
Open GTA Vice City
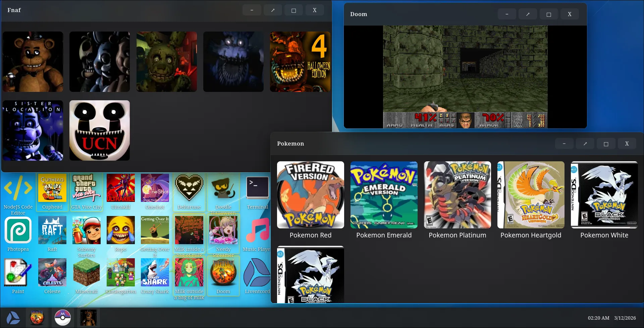(86, 188)
